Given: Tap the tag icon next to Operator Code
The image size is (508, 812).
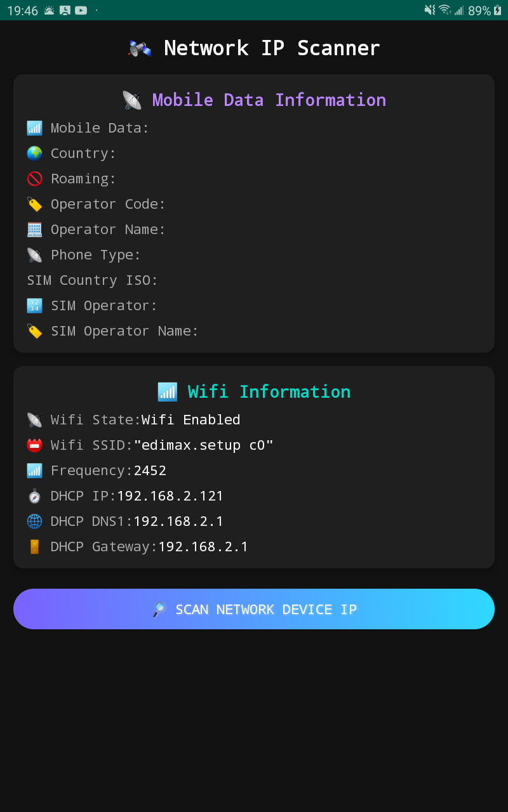Looking at the screenshot, I should [34, 204].
